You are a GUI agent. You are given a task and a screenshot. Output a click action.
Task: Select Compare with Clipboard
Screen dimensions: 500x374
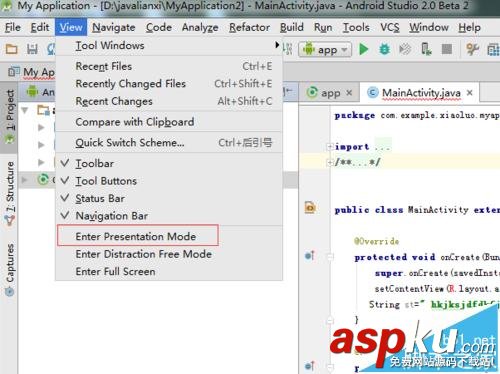click(169, 122)
